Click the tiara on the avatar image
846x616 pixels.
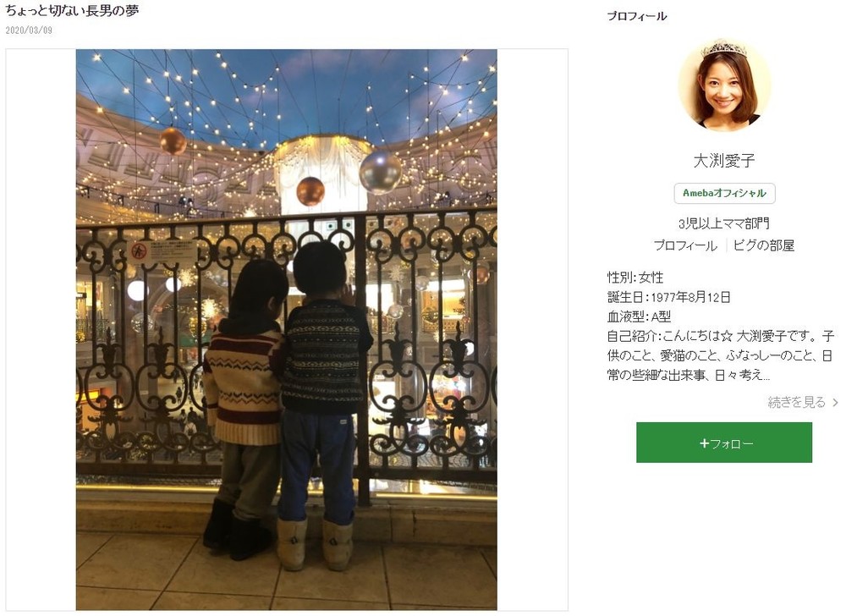pyautogui.click(x=723, y=49)
